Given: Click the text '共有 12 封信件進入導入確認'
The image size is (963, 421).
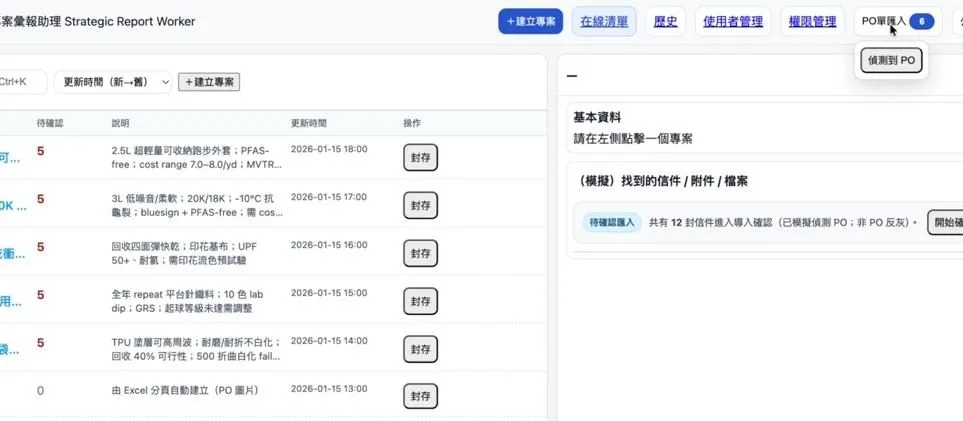Looking at the screenshot, I should click(712, 222).
